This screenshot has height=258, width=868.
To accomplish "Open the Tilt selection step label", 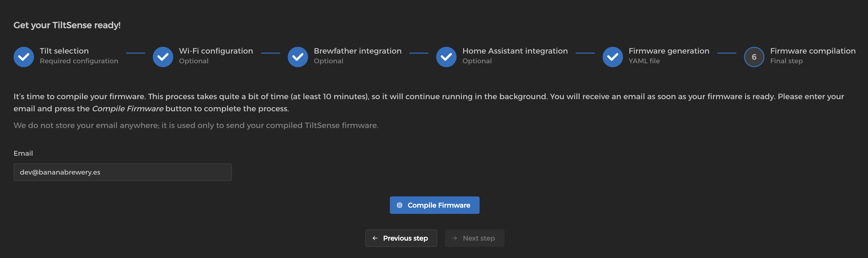I will click(x=64, y=51).
